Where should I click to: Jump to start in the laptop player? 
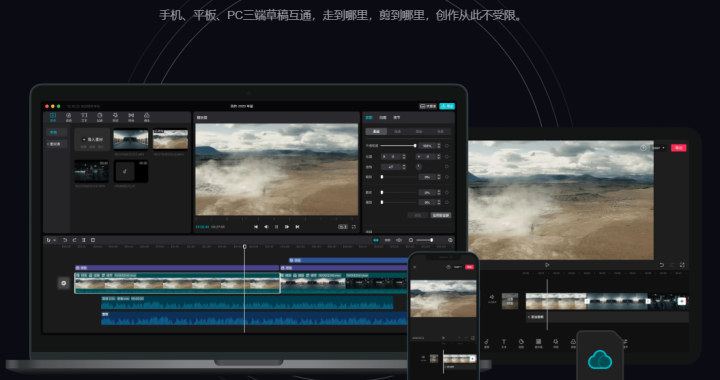tap(256, 227)
